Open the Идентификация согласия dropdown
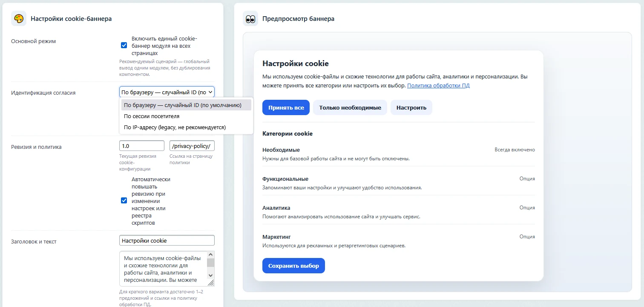The height and width of the screenshot is (307, 644). tap(167, 92)
